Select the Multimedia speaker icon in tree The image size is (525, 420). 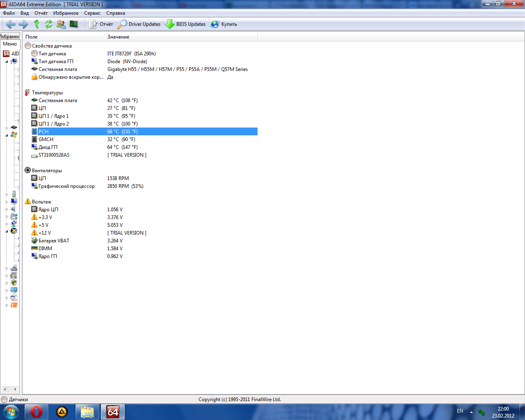(14, 209)
